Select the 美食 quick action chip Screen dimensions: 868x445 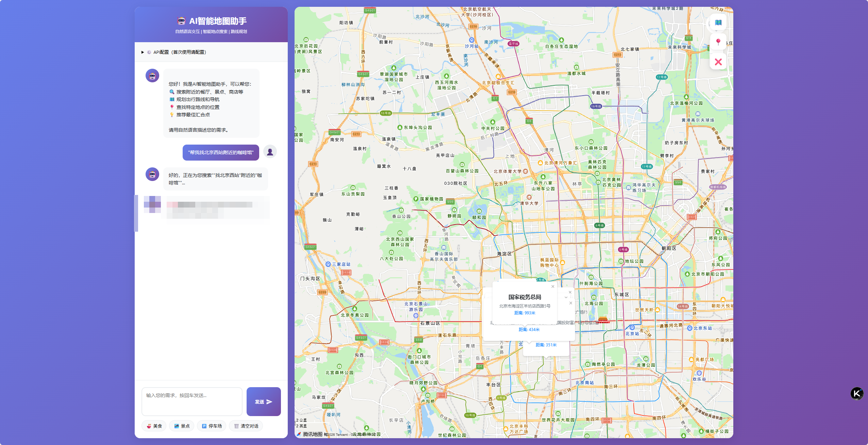tap(154, 426)
